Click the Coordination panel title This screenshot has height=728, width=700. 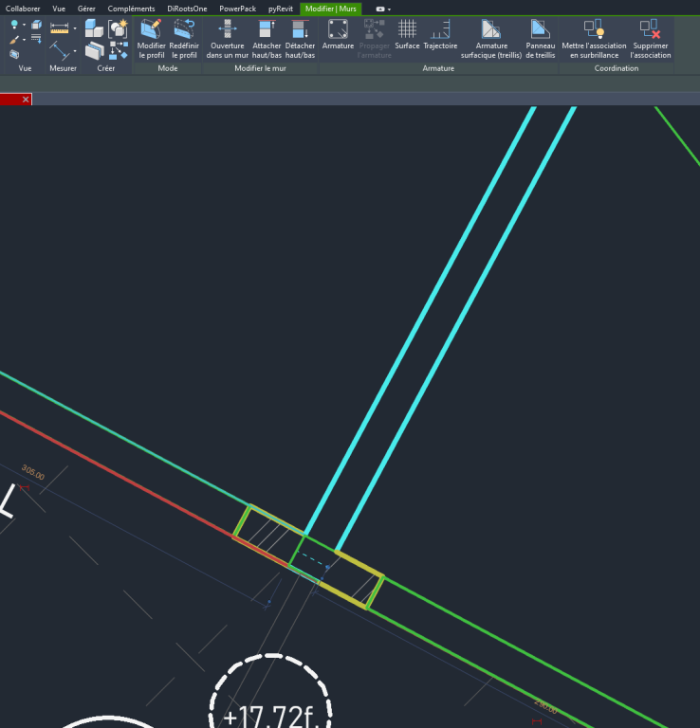(x=617, y=68)
